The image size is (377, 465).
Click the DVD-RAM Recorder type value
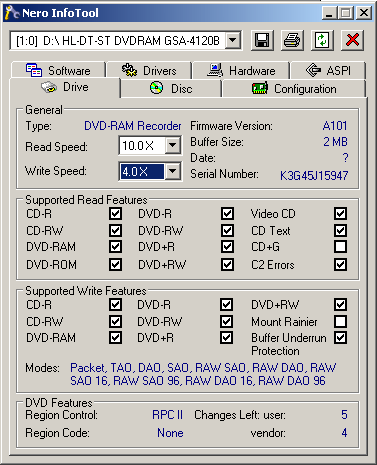133,126
